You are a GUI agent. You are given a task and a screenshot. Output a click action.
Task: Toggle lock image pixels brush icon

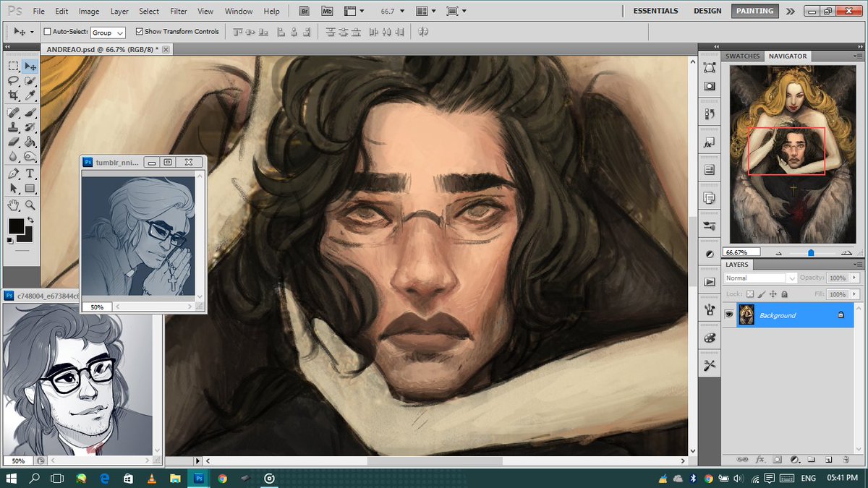761,294
